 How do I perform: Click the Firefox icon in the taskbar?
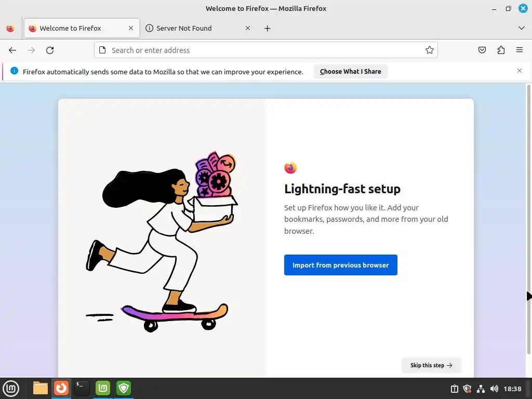61,388
